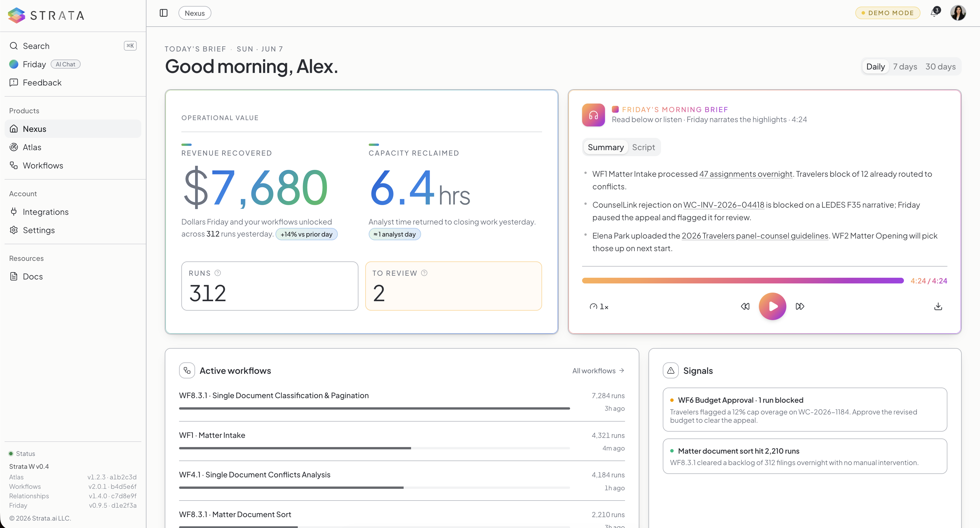Click the TO REVIEW help icon
This screenshot has width=980, height=528.
click(x=424, y=273)
